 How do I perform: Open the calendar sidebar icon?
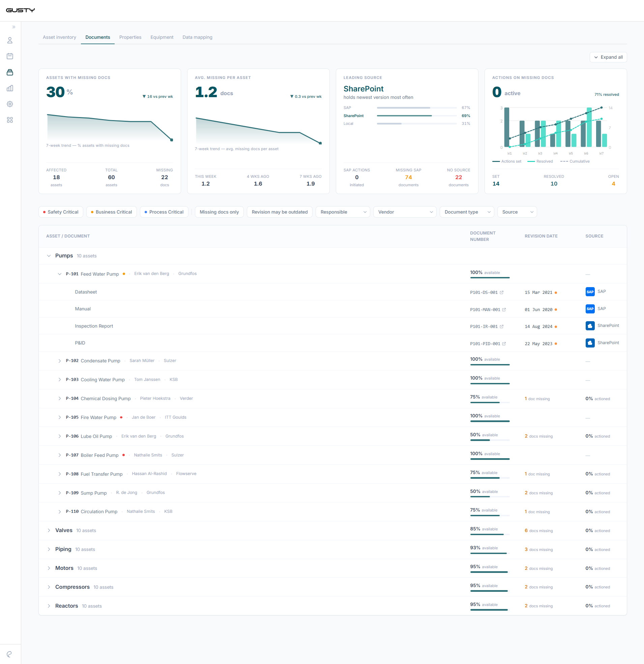pyautogui.click(x=10, y=56)
